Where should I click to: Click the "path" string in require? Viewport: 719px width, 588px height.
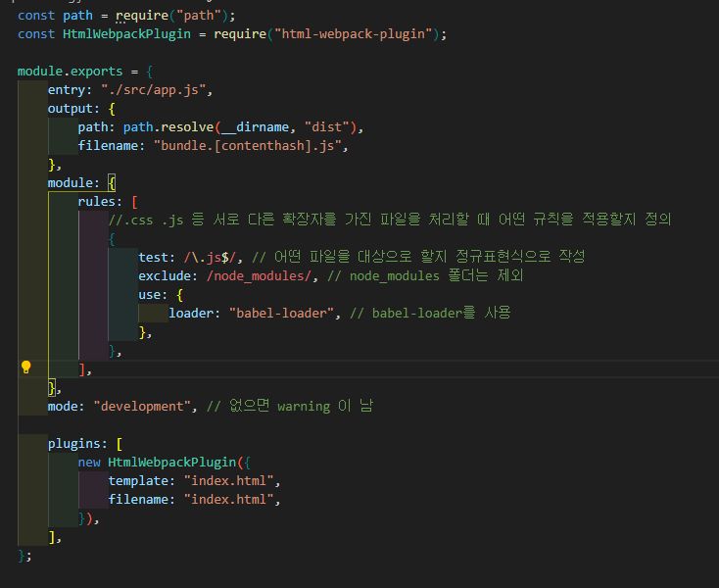(x=199, y=16)
